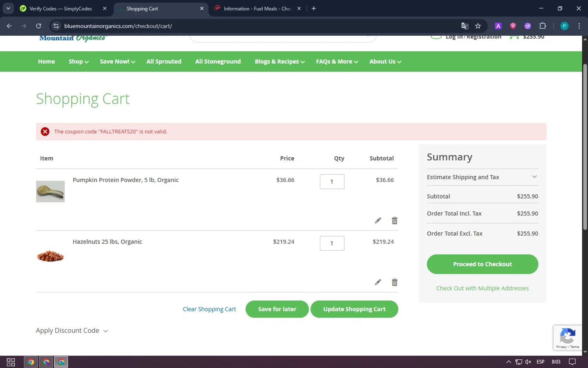Open Hazelnuts 25 lbs, Organic product link
The height and width of the screenshot is (368, 588).
pyautogui.click(x=107, y=242)
